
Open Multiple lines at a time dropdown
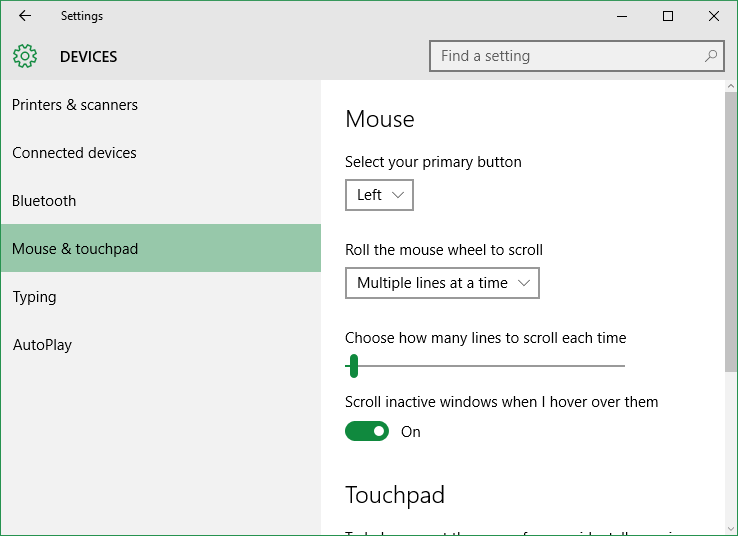pyautogui.click(x=442, y=283)
